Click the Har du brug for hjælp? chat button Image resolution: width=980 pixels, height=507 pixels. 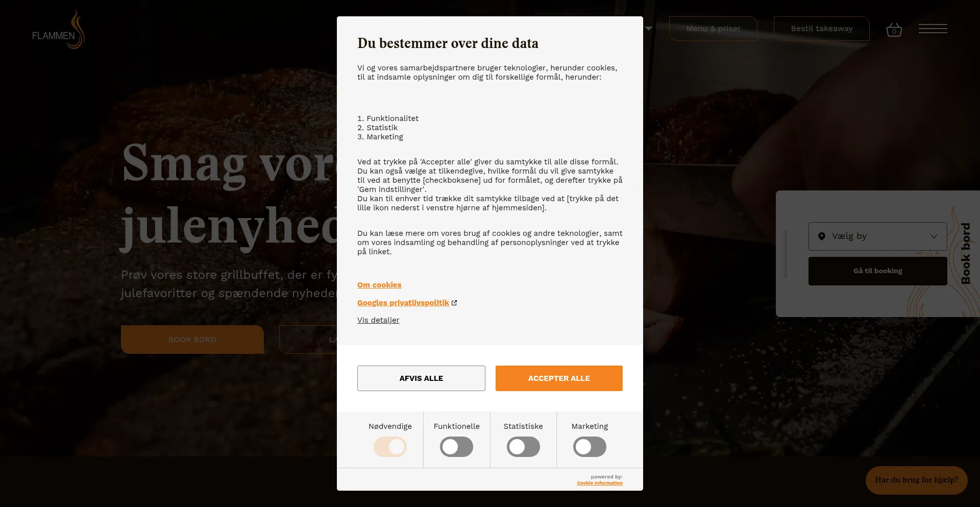coord(916,480)
